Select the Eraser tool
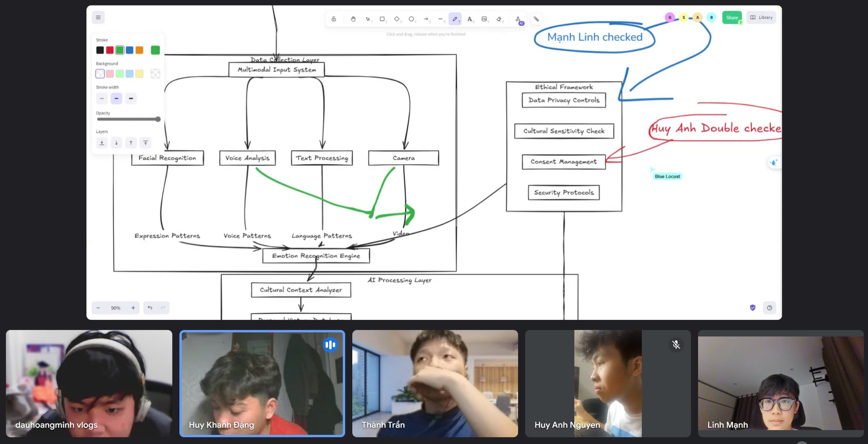 coord(499,19)
